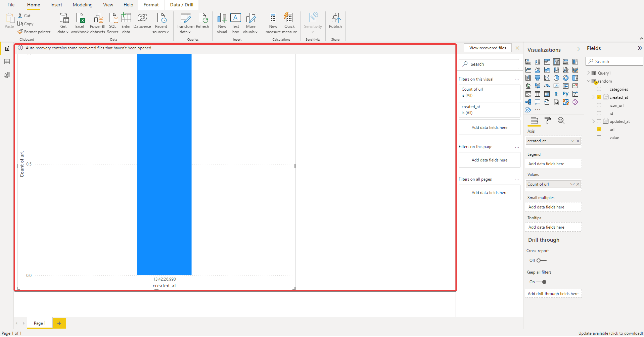Dismiss the auto recovery notification

point(517,48)
